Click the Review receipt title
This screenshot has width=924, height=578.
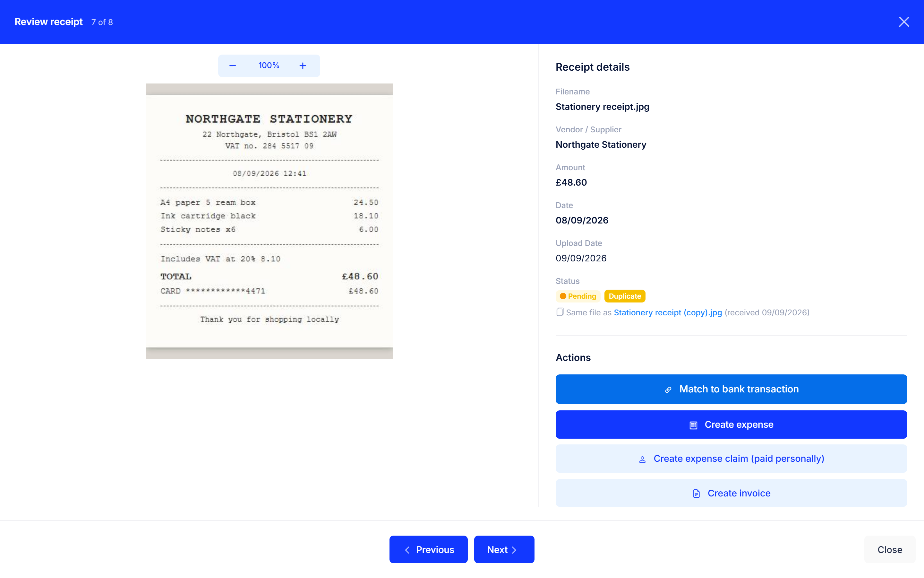48,22
